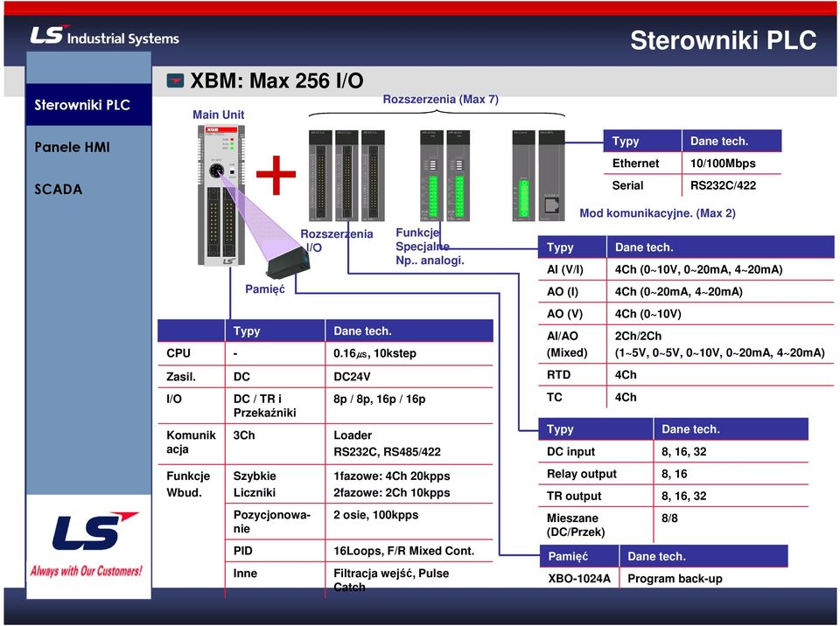Screen dimensions: 840x626
Task: Click the LS Industrial Systems header logo
Action: (x=104, y=36)
